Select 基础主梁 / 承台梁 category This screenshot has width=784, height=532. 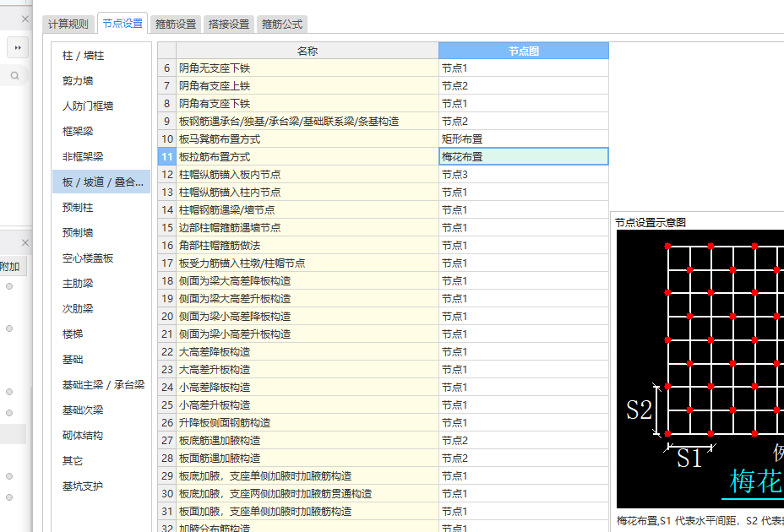pyautogui.click(x=101, y=384)
